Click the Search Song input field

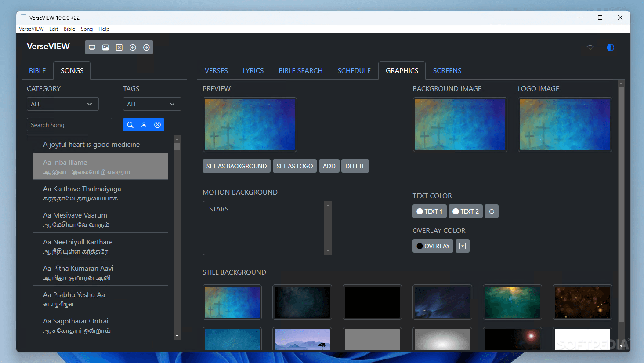[69, 125]
